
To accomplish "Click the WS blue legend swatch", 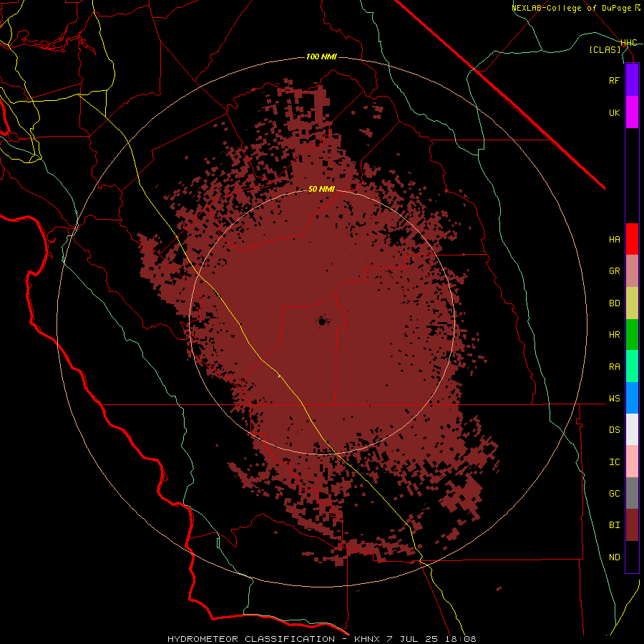I will coord(632,398).
